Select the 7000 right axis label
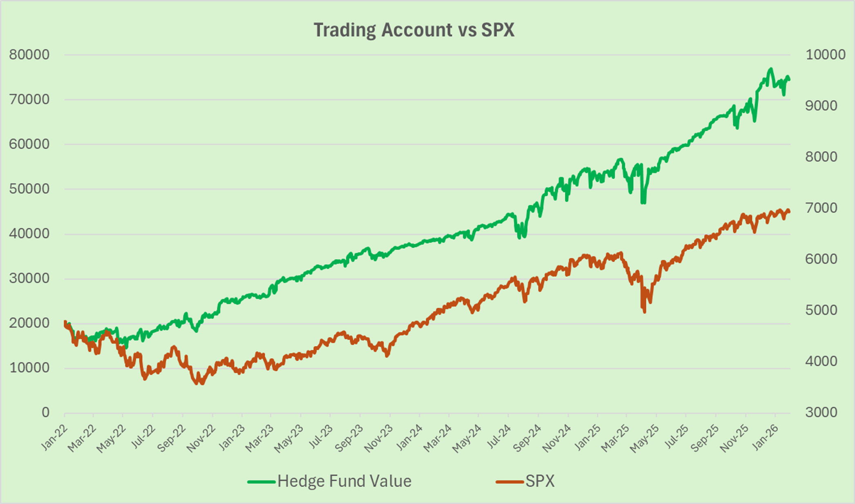This screenshot has height=504, width=855. [x=821, y=208]
